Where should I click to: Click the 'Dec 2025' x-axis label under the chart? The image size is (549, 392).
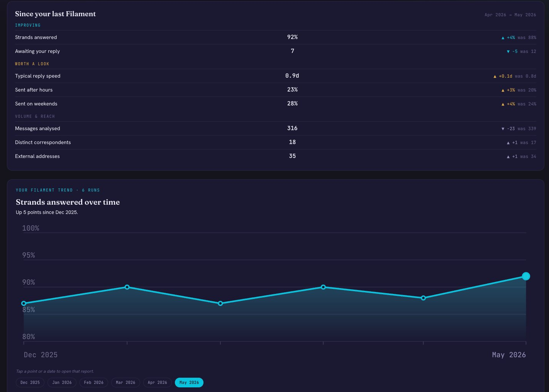click(x=41, y=355)
